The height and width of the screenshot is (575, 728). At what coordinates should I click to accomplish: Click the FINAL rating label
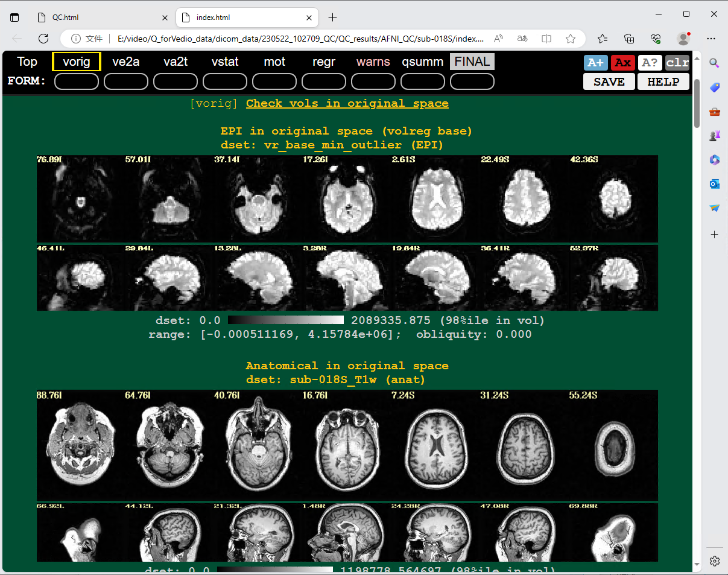(472, 62)
